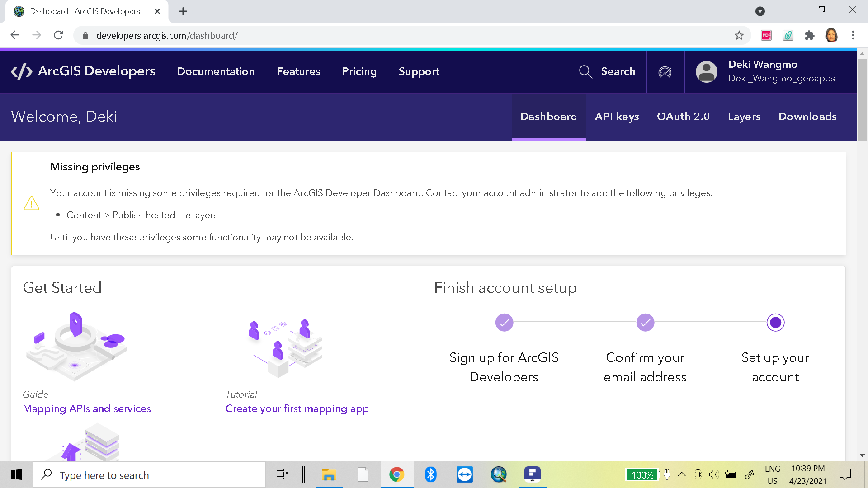This screenshot has width=868, height=488.
Task: Open the Chrome extensions puzzle icon
Action: [x=810, y=35]
